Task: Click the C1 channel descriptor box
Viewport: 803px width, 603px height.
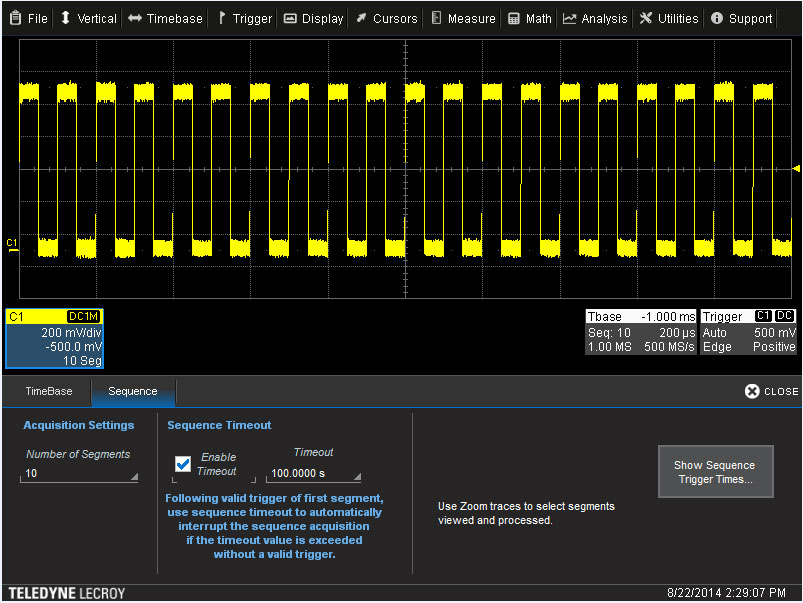Action: 53,337
